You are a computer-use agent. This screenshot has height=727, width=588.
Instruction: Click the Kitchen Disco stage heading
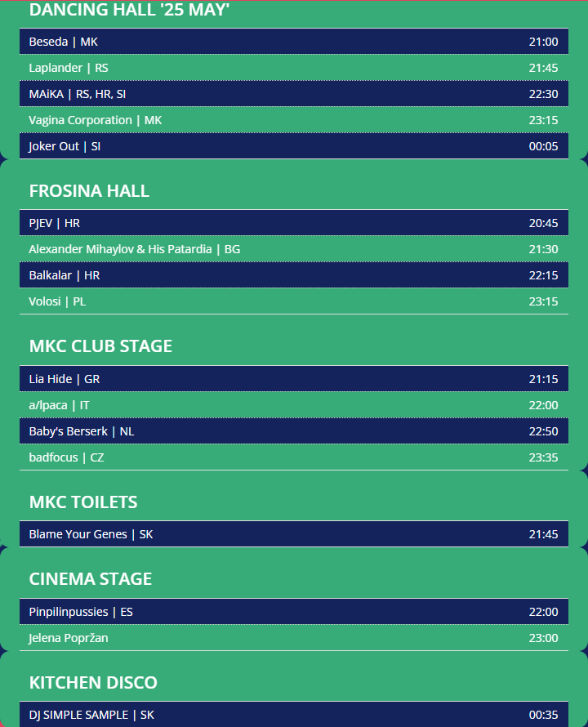click(x=93, y=683)
